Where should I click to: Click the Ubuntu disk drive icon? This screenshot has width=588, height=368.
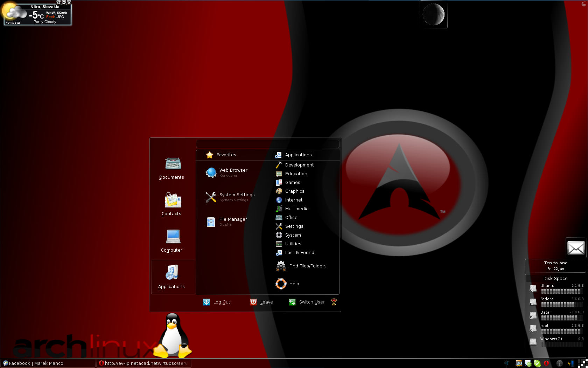(x=533, y=289)
